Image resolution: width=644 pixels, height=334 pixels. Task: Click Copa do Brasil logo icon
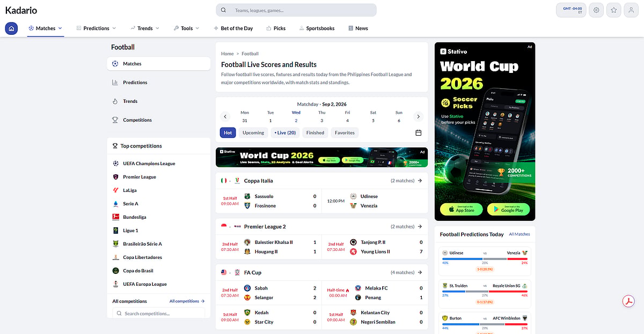(115, 271)
